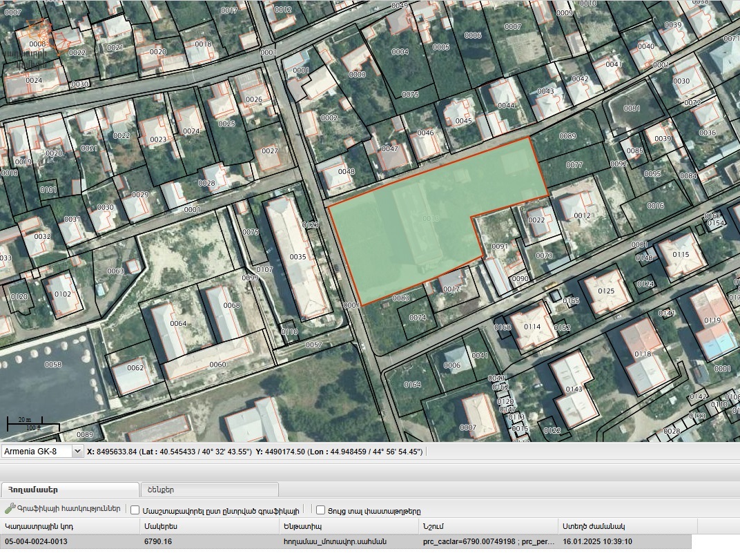
Task: Select parcel labeled 0164
Action: click(412, 385)
